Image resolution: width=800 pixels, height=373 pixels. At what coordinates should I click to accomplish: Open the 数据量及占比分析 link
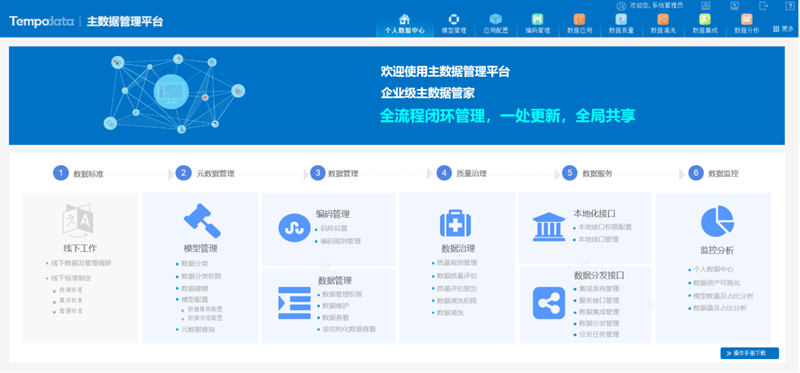719,308
